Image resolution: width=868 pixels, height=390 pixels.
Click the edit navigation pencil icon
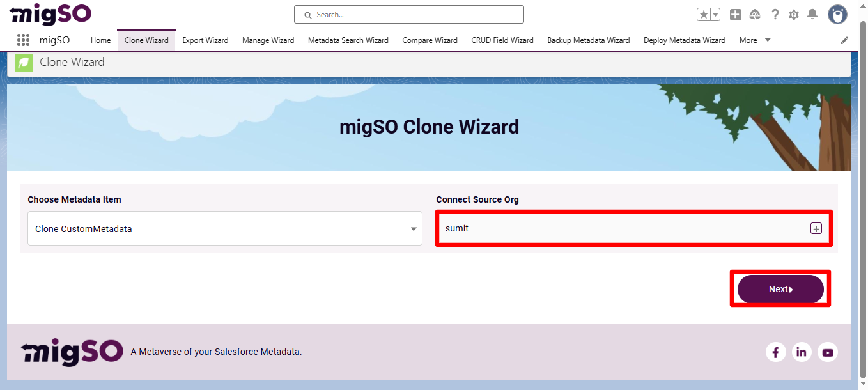pos(844,40)
